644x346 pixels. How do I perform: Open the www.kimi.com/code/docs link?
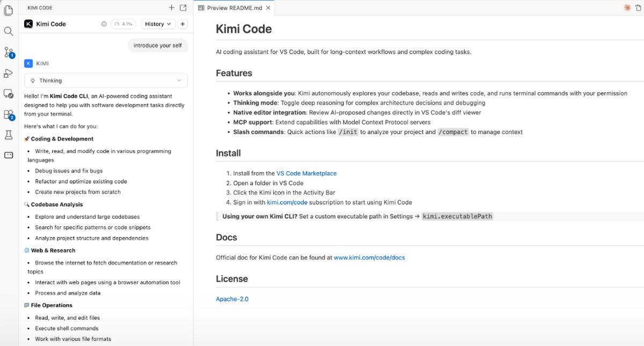click(x=369, y=257)
